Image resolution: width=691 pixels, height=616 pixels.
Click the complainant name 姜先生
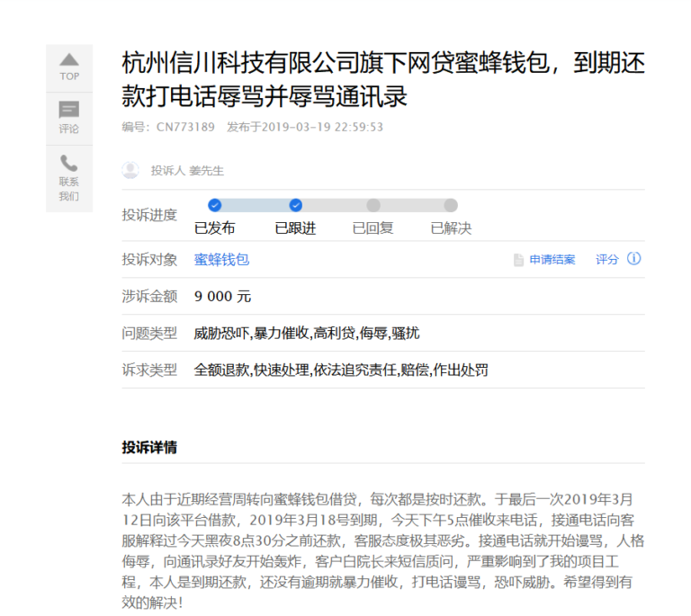tap(206, 171)
